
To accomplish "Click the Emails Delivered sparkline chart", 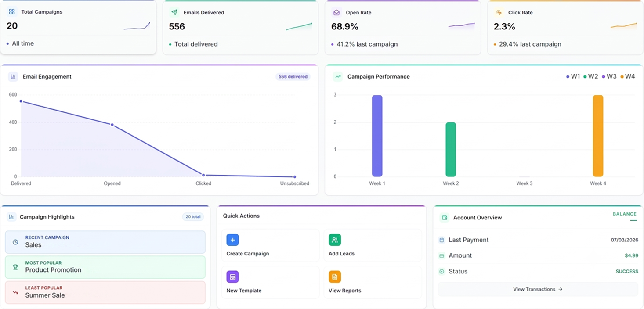I will point(299,26).
